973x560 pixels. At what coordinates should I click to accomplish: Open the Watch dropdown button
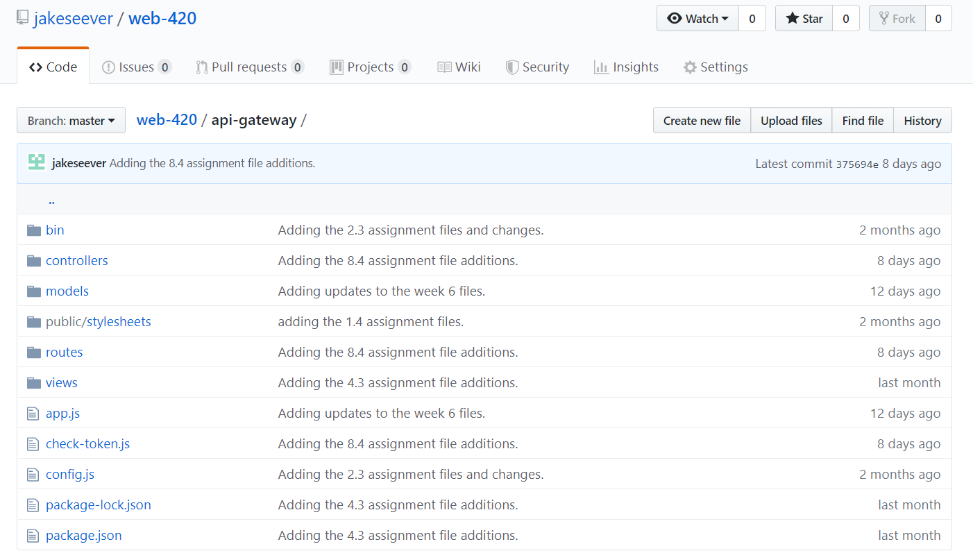coord(697,19)
